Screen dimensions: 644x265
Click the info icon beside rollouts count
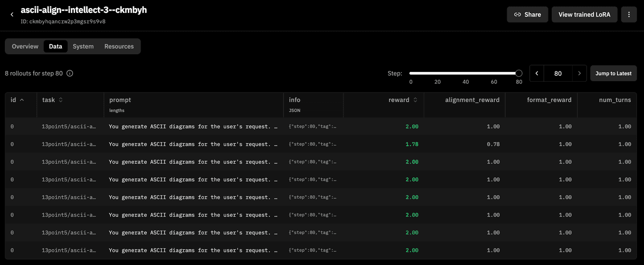click(x=70, y=73)
